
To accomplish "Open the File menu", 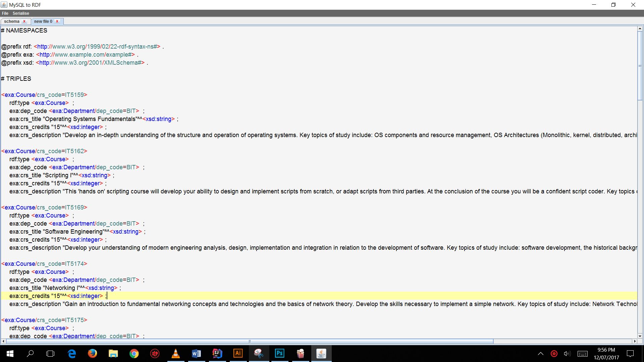I will coord(5,13).
